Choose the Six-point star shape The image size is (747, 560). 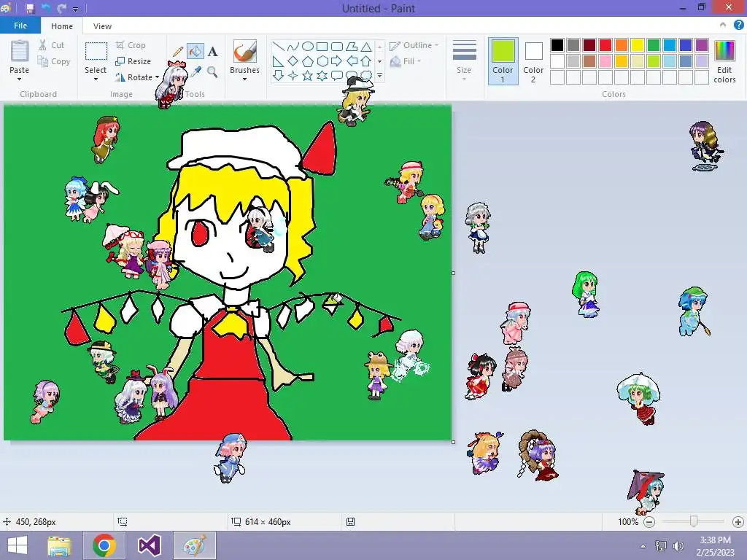click(x=322, y=75)
